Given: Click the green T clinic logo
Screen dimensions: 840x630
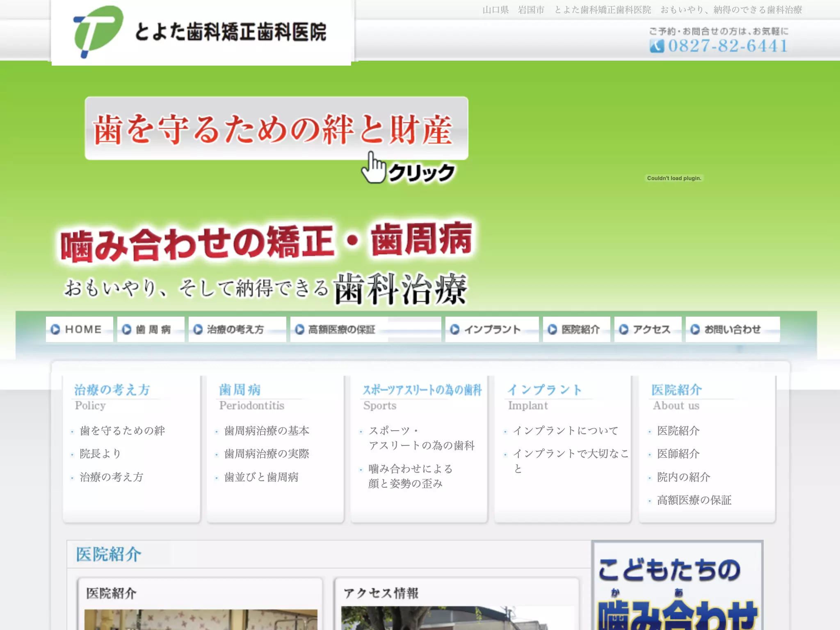Looking at the screenshot, I should coord(98,32).
